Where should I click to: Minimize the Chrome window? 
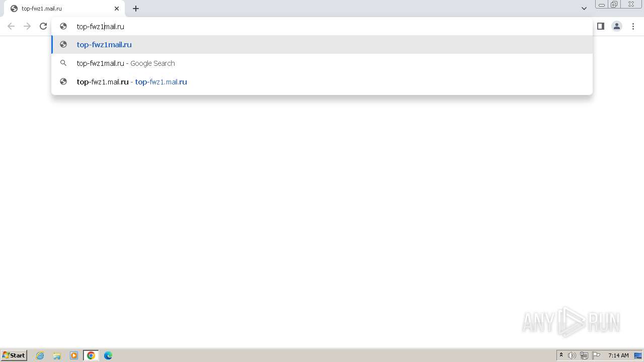click(602, 5)
